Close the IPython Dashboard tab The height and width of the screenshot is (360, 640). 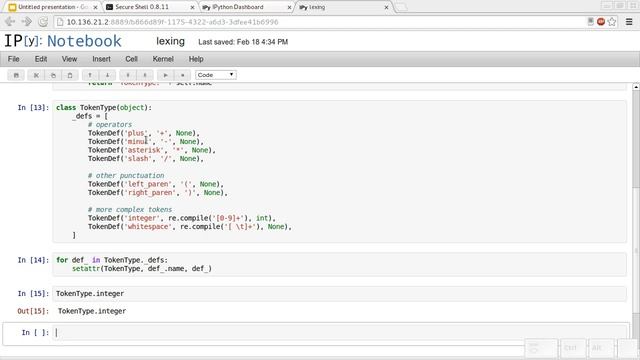click(289, 7)
